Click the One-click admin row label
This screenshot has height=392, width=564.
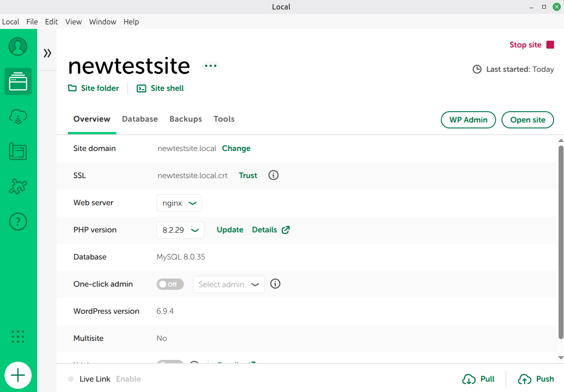coord(103,284)
